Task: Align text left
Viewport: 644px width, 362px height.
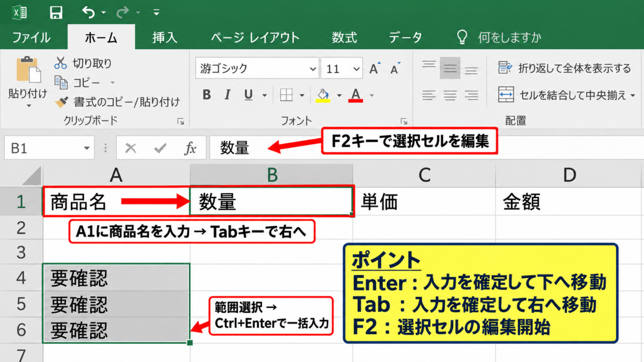Action: (x=429, y=95)
